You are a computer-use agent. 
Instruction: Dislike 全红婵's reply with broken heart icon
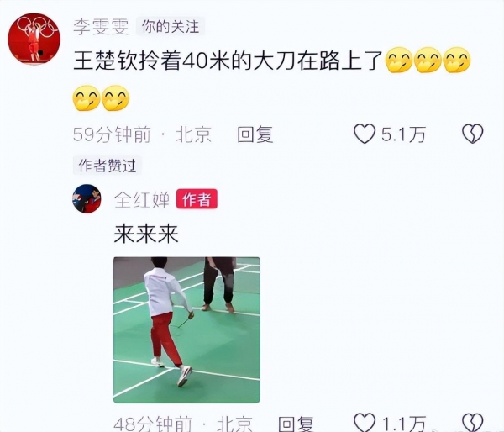tap(472, 423)
